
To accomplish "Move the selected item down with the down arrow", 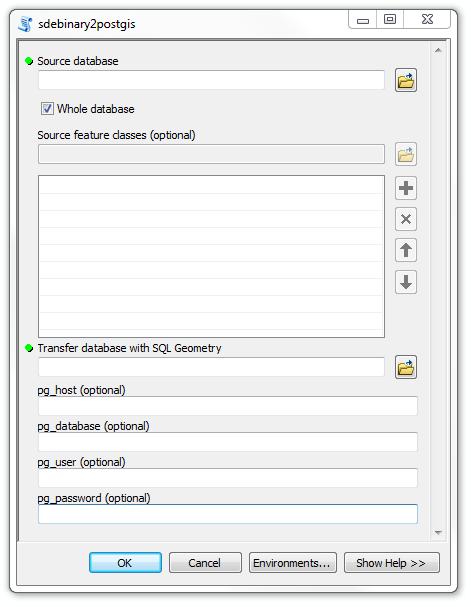I will point(406,282).
